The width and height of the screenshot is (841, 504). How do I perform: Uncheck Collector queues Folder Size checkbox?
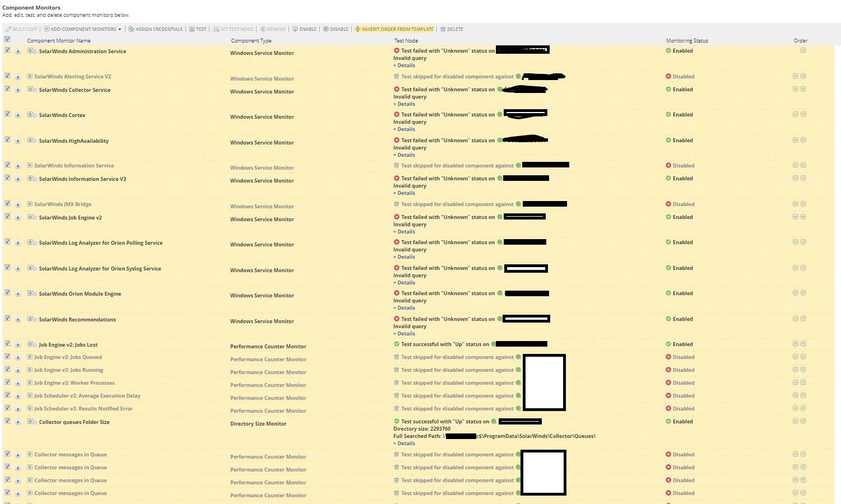[7, 421]
